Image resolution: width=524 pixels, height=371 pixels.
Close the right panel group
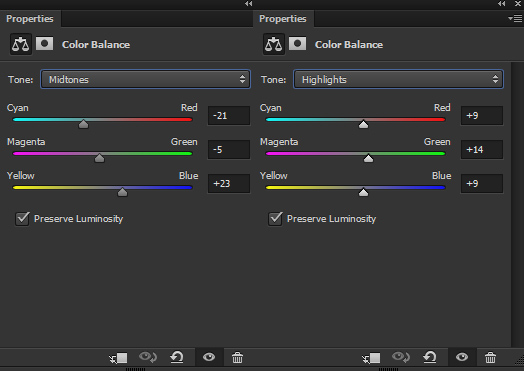(518, 4)
